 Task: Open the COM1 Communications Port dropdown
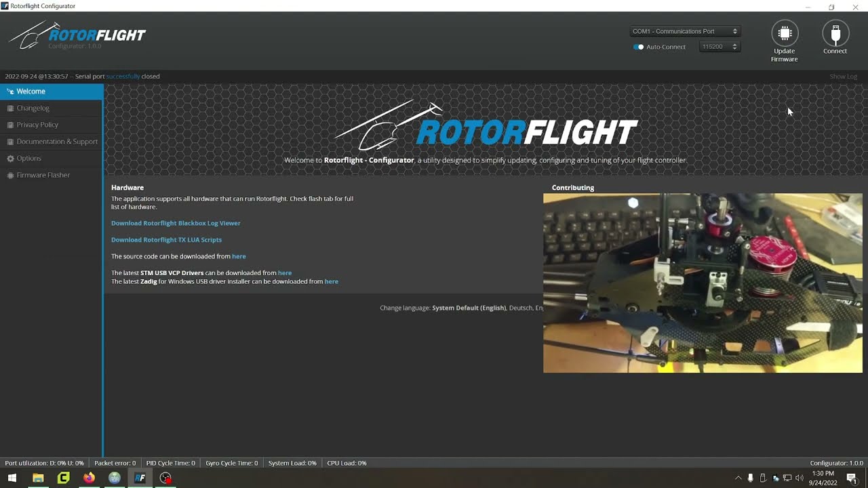685,31
